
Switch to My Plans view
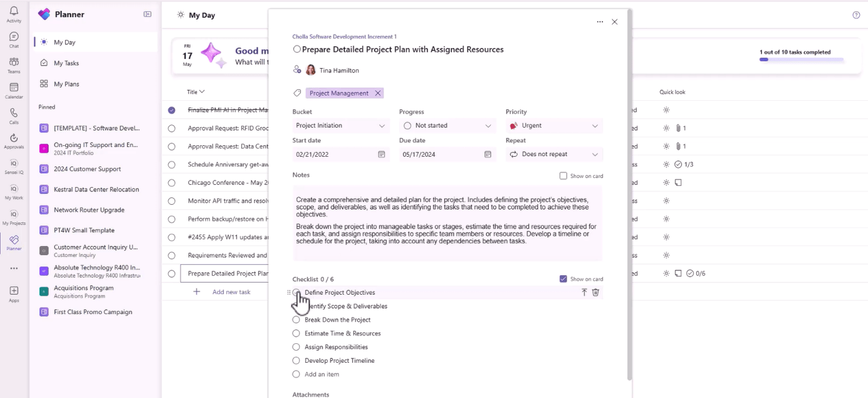(66, 84)
